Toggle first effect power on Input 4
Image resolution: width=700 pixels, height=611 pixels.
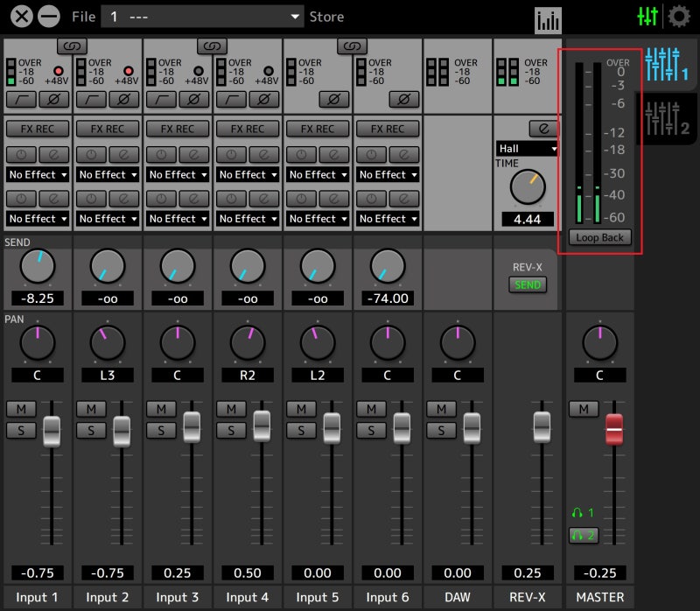pyautogui.click(x=231, y=155)
